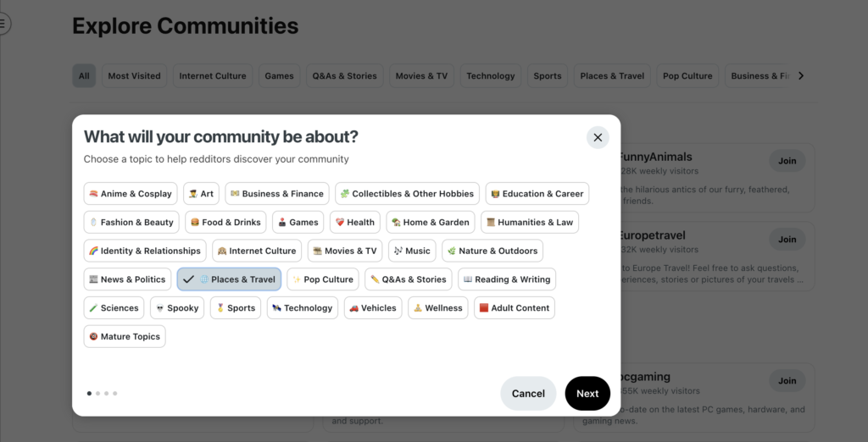The height and width of the screenshot is (442, 868).
Task: Select the Humanities & Law topic
Action: 530,223
